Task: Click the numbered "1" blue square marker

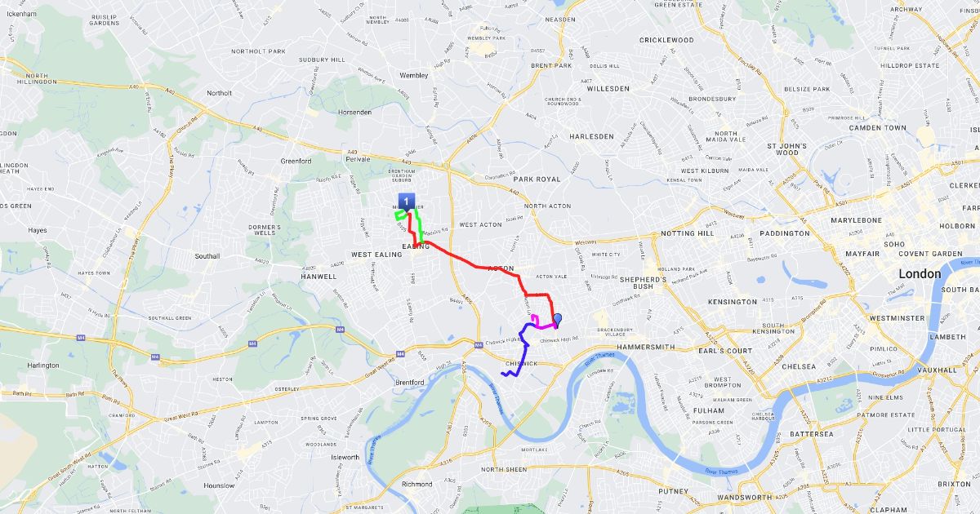Action: pyautogui.click(x=407, y=201)
